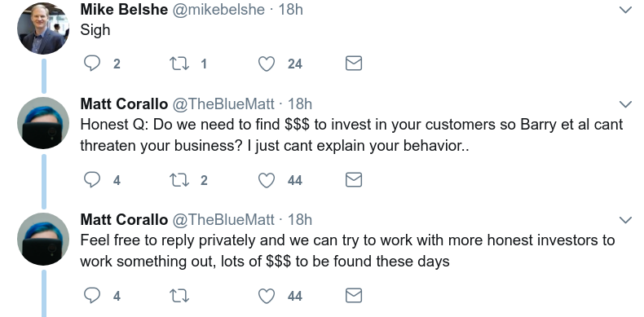Screen dimensions: 644x317
Task: Send Mike Belshe's tweet via direct message
Action: tap(354, 64)
